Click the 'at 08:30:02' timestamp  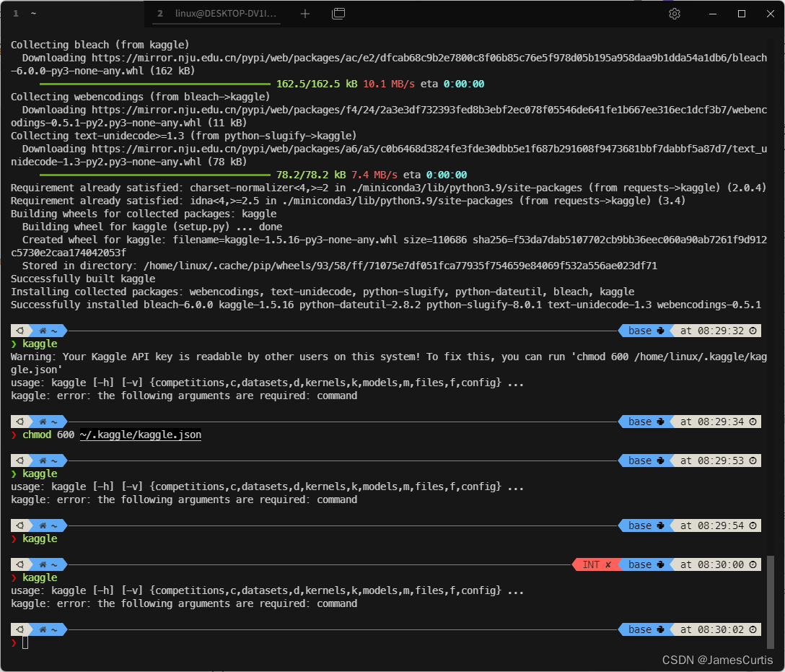[712, 629]
